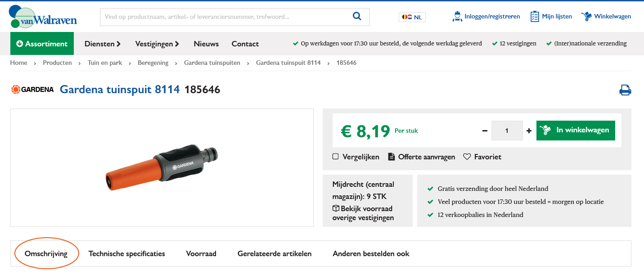
Task: Click the Gardena tuinspuit product image
Action: point(162,167)
